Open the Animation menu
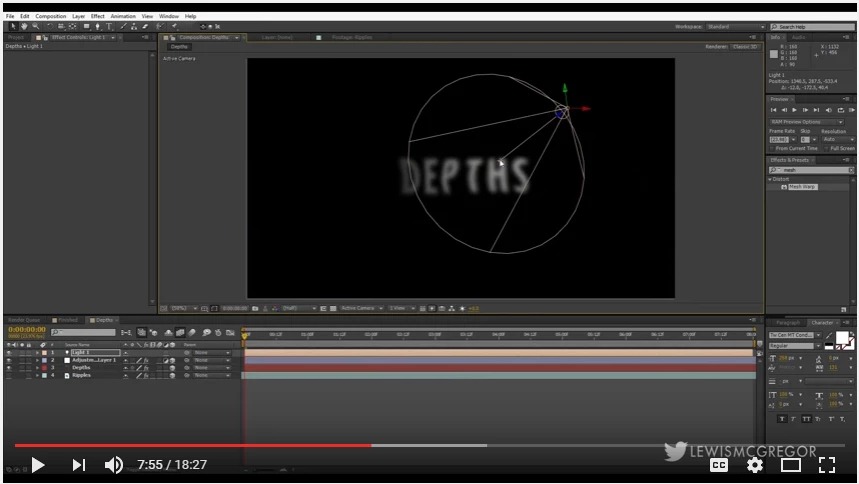This screenshot has height=484, width=859. pyautogui.click(x=123, y=16)
